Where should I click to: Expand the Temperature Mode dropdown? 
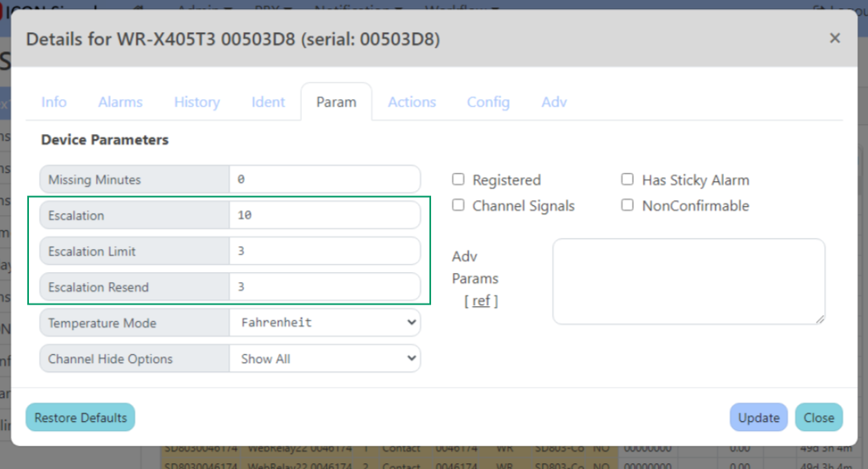324,323
